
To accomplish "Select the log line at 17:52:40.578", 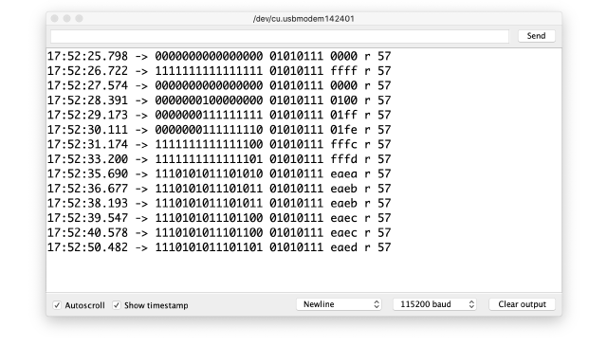I will (x=219, y=233).
